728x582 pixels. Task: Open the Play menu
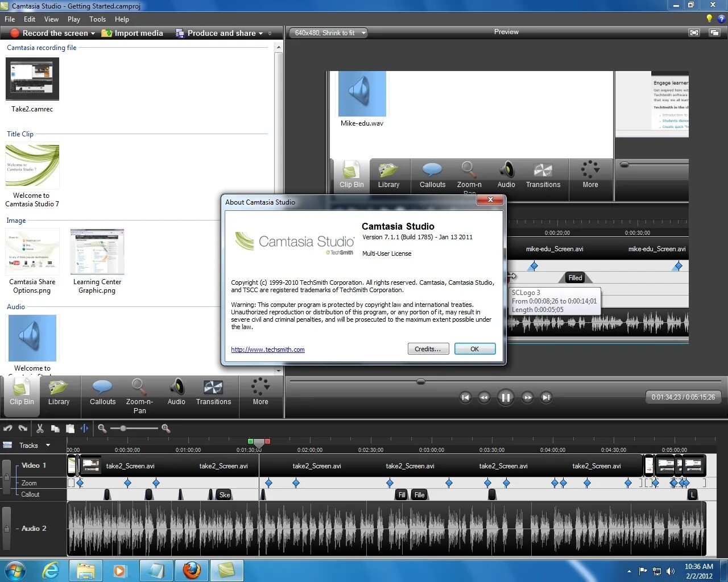74,19
